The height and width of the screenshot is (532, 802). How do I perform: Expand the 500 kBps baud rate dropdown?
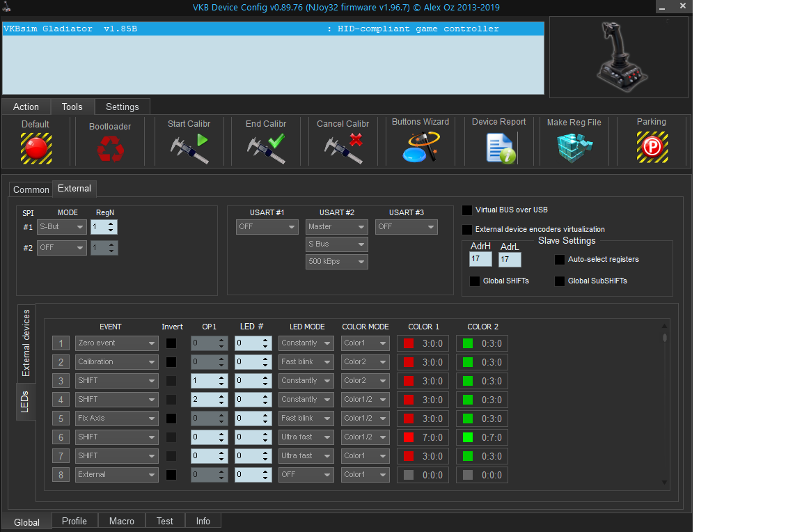337,262
